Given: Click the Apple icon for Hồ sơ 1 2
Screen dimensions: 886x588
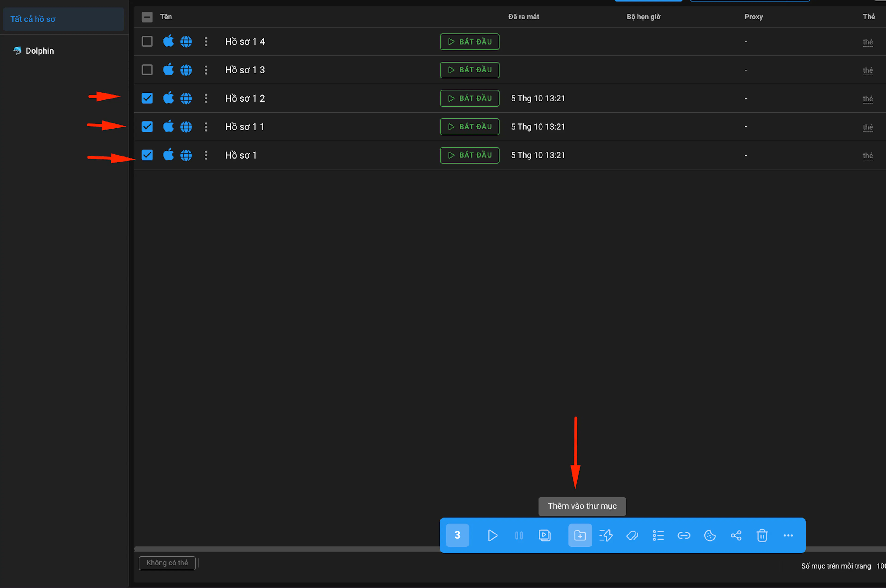Looking at the screenshot, I should coord(168,98).
